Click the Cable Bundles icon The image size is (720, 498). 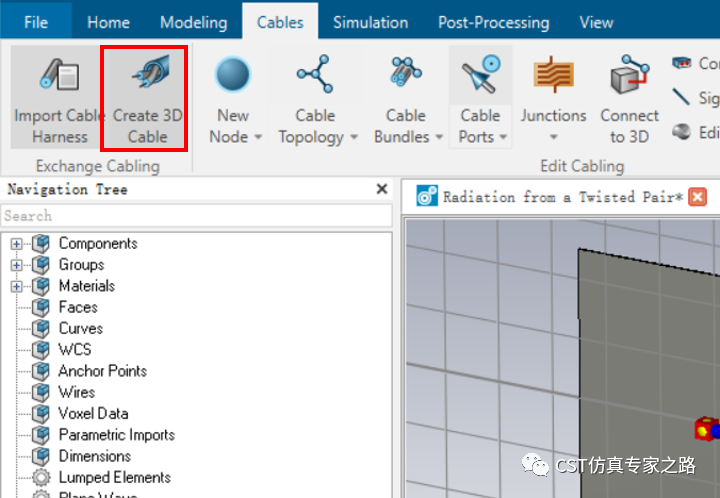[406, 74]
